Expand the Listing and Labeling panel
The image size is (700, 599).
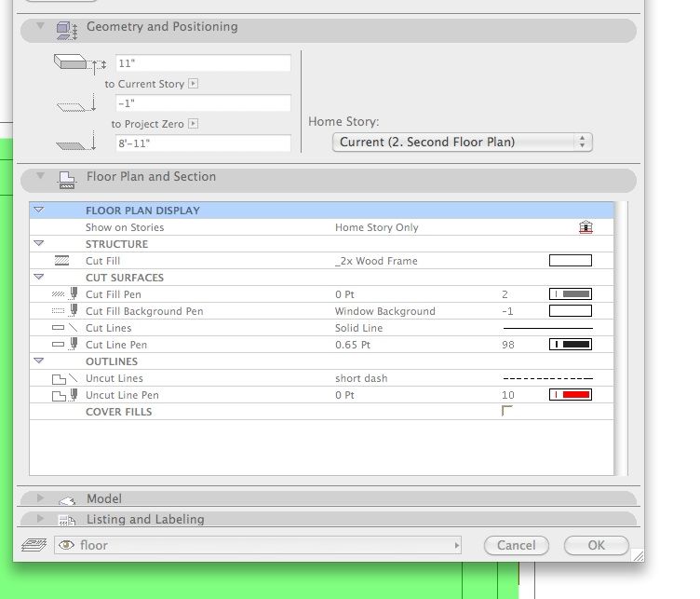[x=41, y=518]
